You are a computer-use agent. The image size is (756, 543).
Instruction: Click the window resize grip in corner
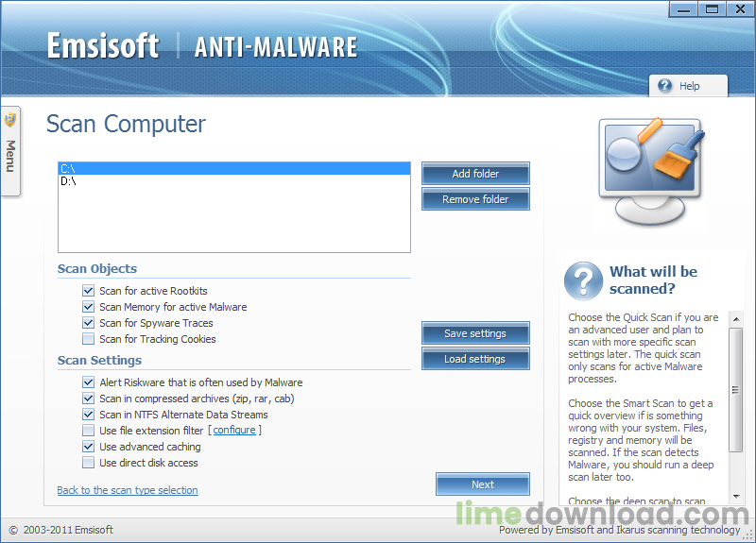pyautogui.click(x=748, y=535)
